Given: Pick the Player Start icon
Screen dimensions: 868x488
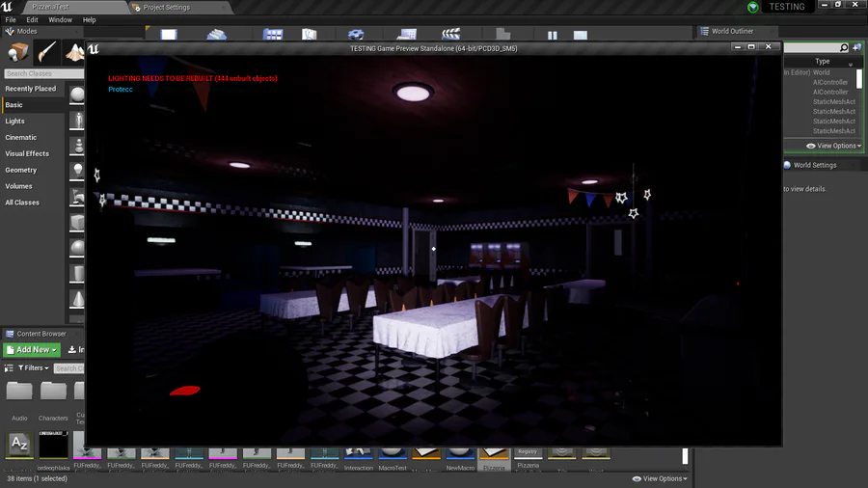Looking at the screenshot, I should tap(78, 197).
